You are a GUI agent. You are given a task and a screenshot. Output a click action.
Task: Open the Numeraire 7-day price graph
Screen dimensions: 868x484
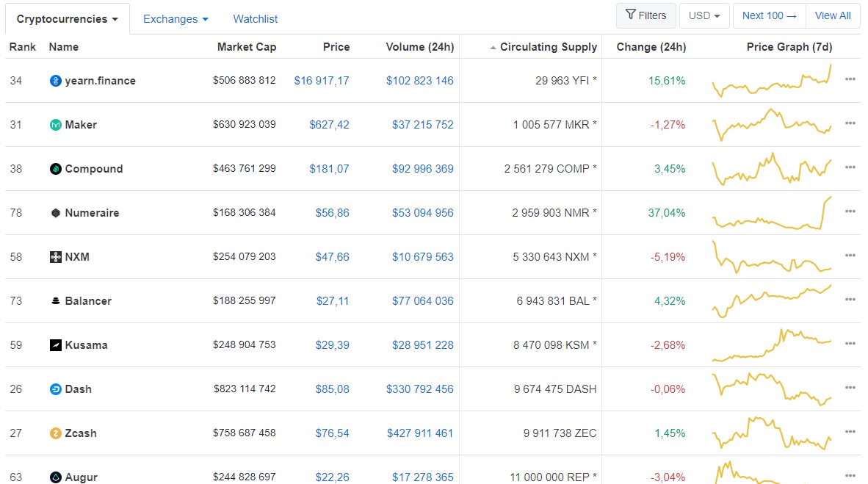coord(772,213)
